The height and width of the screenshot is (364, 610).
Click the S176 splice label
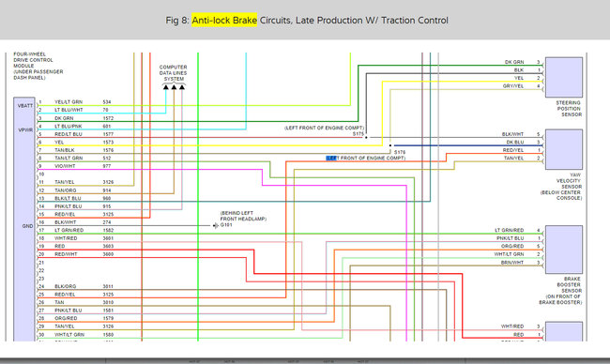pos(400,152)
